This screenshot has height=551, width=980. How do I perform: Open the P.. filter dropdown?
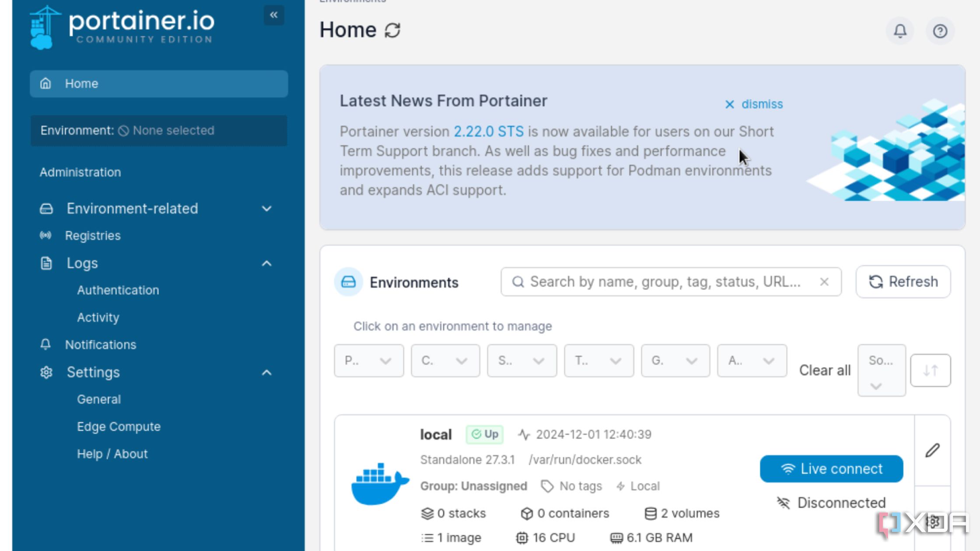369,361
